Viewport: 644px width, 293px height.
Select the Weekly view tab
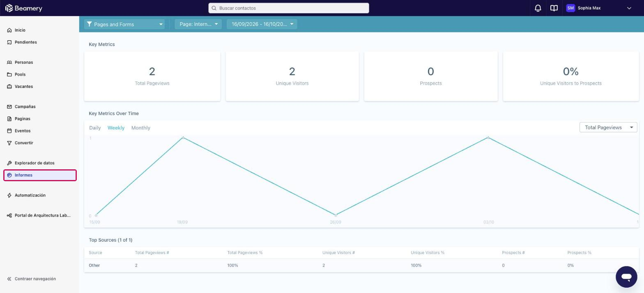(116, 128)
